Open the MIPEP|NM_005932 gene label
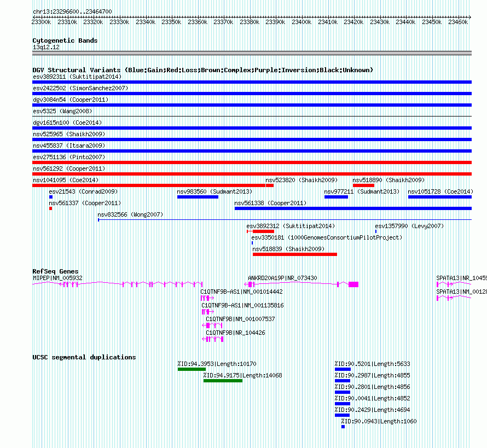Screen dimensions: 487x448 [x=58, y=278]
